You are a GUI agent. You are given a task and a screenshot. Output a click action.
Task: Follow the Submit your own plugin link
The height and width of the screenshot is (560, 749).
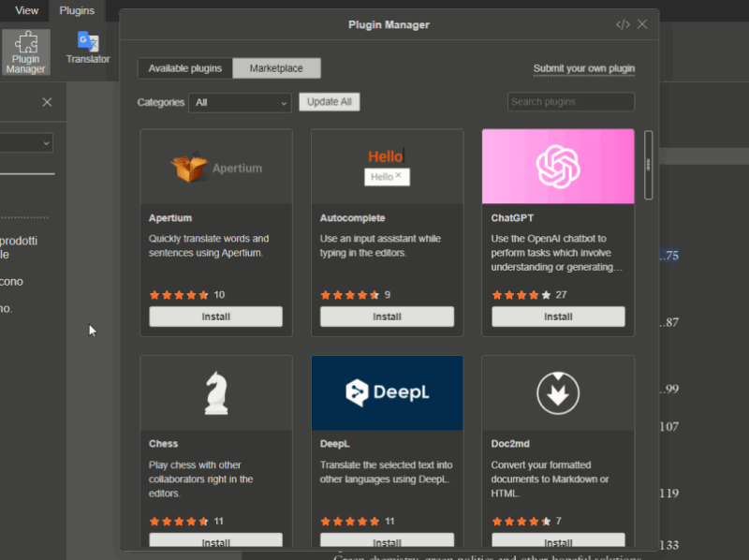pyautogui.click(x=582, y=69)
